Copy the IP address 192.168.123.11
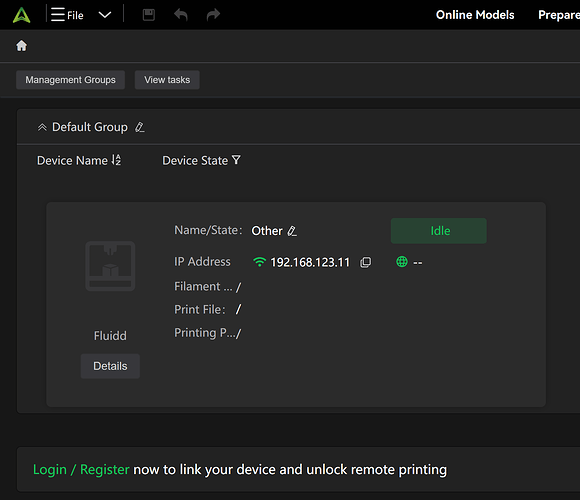Screen dimensions: 580x500 pyautogui.click(x=365, y=262)
